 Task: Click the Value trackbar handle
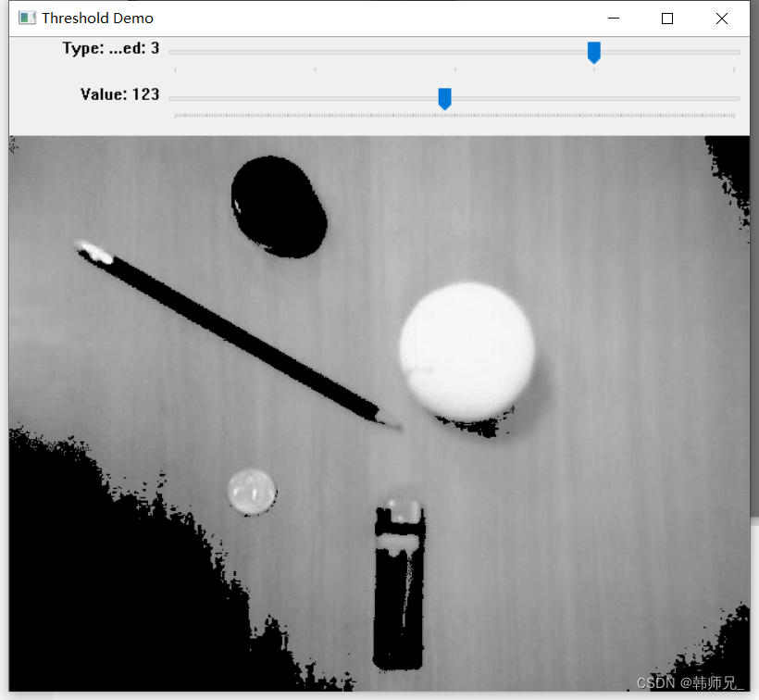[444, 98]
